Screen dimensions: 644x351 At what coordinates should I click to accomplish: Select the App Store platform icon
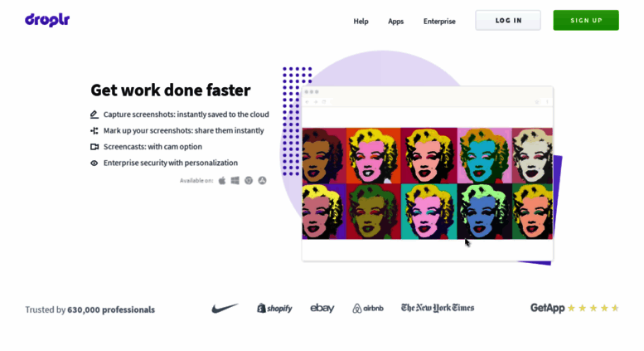click(262, 180)
